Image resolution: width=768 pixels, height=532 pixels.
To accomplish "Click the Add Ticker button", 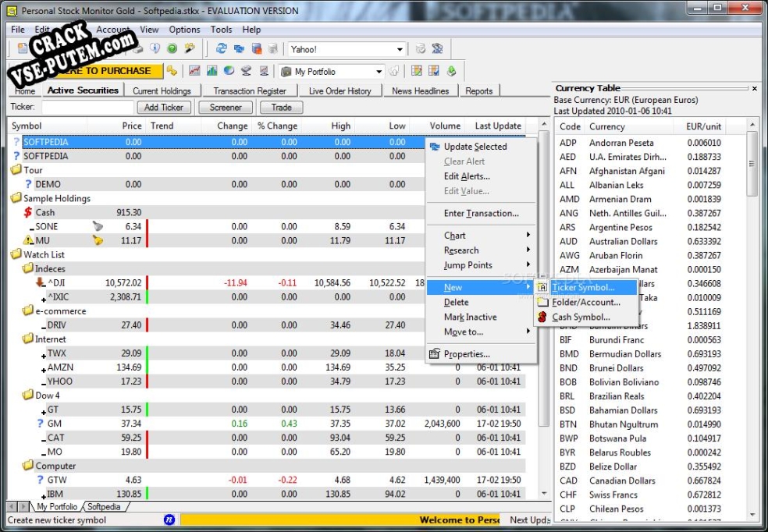I will tap(164, 107).
